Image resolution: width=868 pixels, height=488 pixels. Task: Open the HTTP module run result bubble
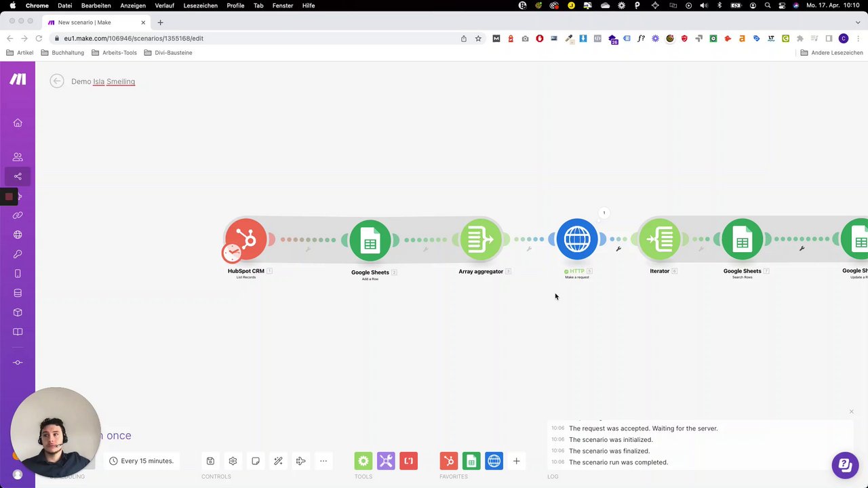pyautogui.click(x=604, y=213)
